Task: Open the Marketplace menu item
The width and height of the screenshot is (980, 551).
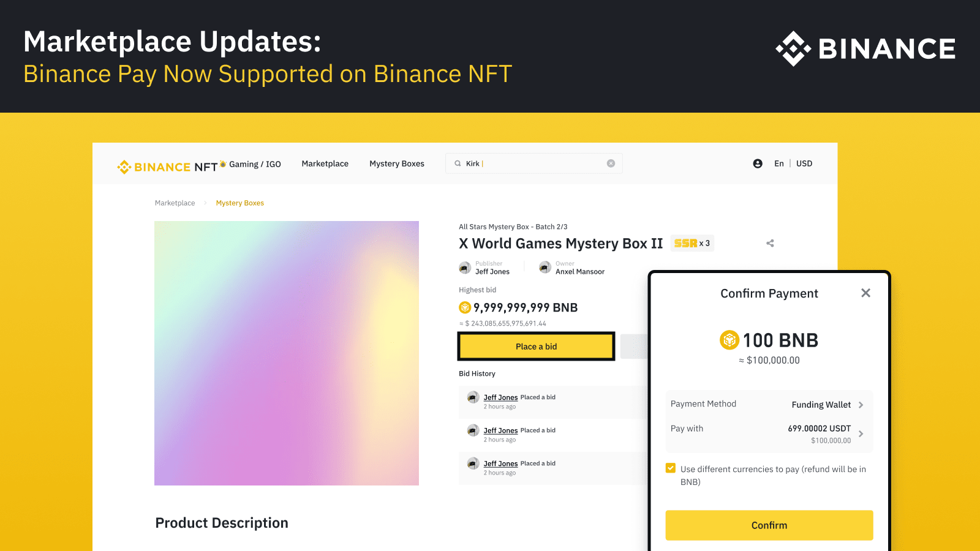Action: [x=325, y=163]
